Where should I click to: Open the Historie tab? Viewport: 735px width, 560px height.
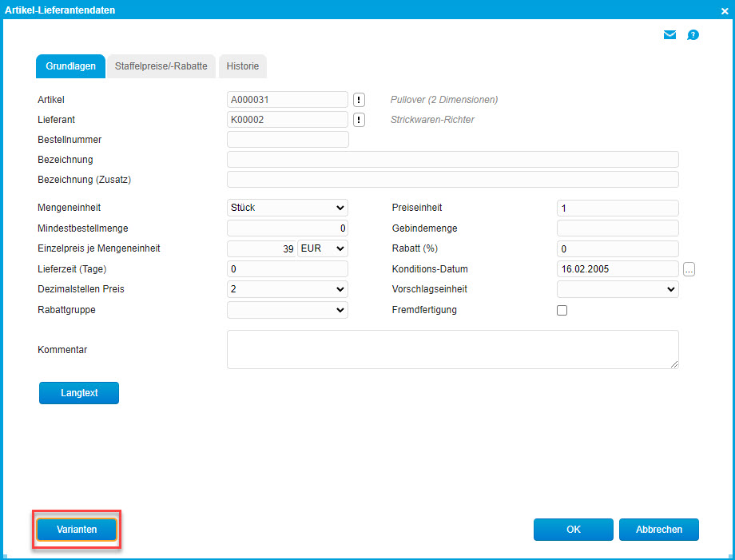(242, 66)
